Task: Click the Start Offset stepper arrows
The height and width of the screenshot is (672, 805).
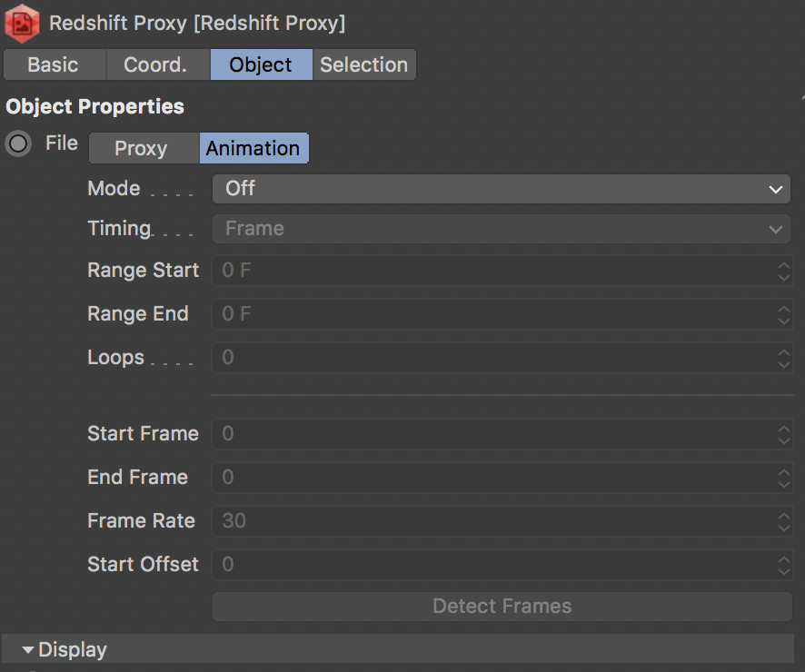Action: [784, 565]
